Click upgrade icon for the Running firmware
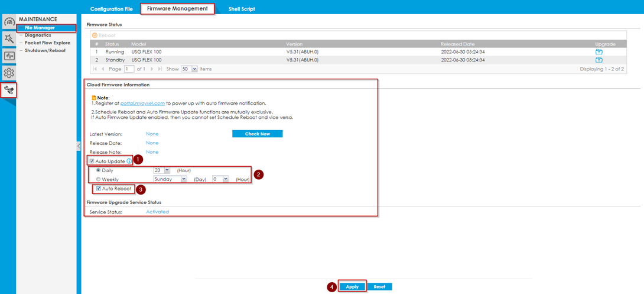The height and width of the screenshot is (294, 644). pyautogui.click(x=599, y=52)
